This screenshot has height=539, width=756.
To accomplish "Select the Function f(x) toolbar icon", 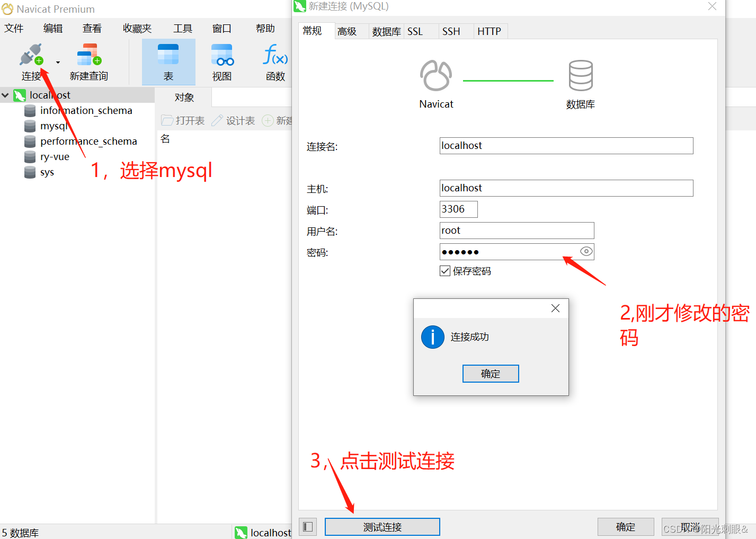I will tap(275, 55).
